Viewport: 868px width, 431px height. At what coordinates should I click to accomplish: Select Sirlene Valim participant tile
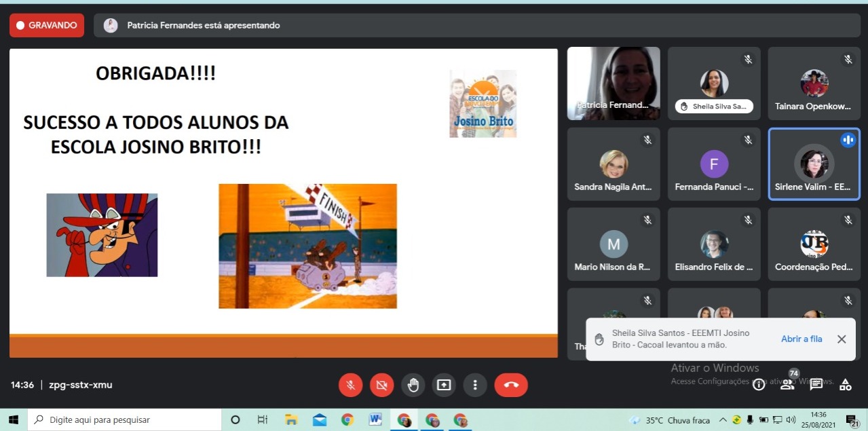click(x=814, y=164)
